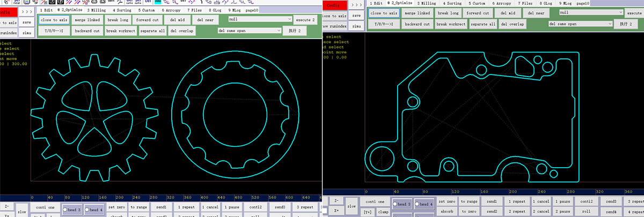
Task: Click send1 in left window
Action: (162, 207)
